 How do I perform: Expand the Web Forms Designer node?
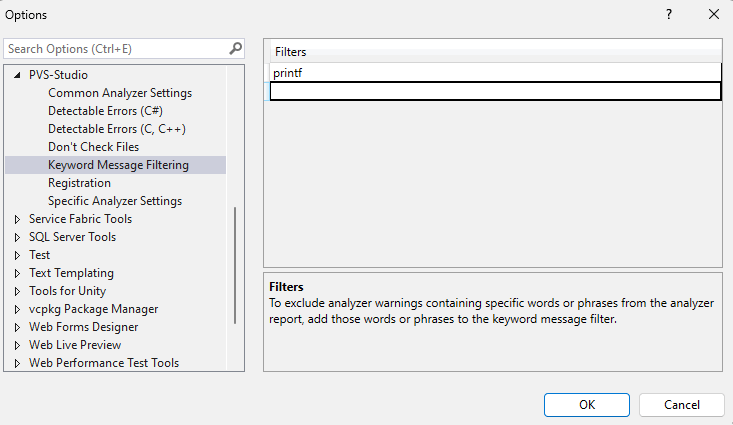pos(17,327)
